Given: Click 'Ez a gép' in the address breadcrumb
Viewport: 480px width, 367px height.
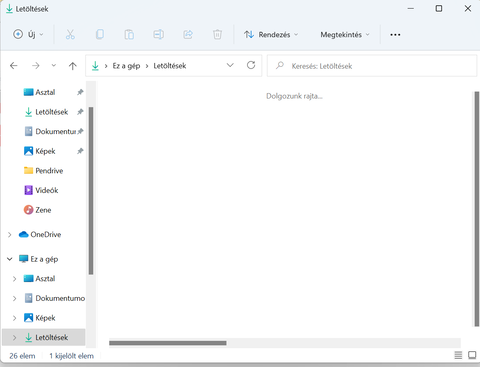Looking at the screenshot, I should (126, 66).
